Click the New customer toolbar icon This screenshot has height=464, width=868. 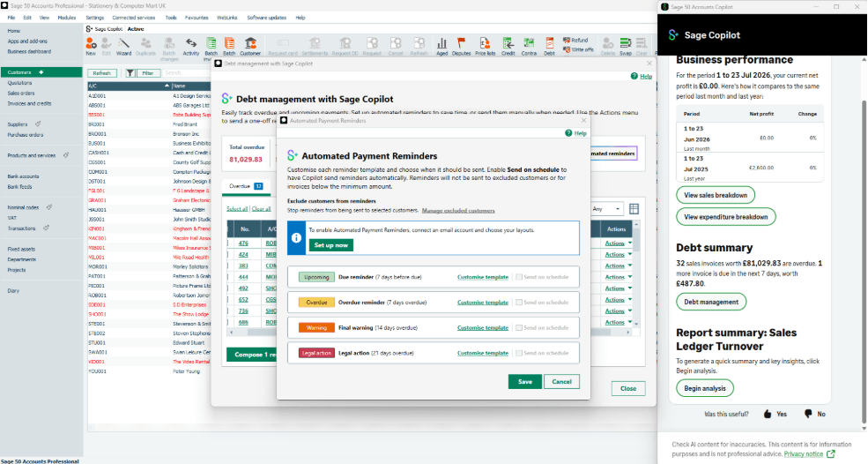(x=91, y=46)
